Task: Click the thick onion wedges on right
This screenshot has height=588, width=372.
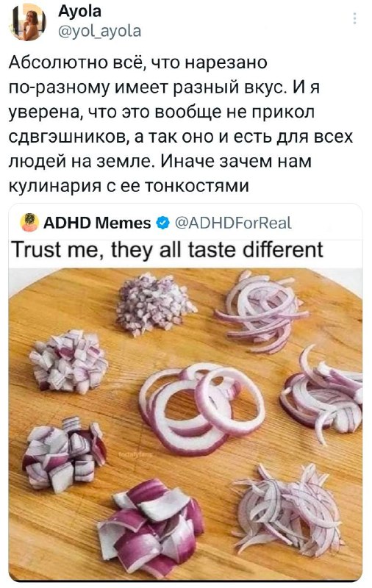Action: point(322,395)
